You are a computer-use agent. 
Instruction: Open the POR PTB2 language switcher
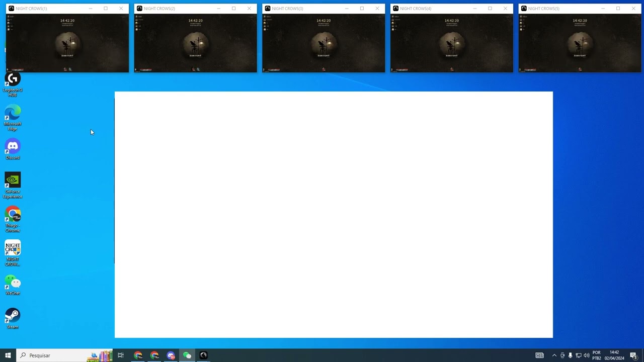(x=597, y=355)
